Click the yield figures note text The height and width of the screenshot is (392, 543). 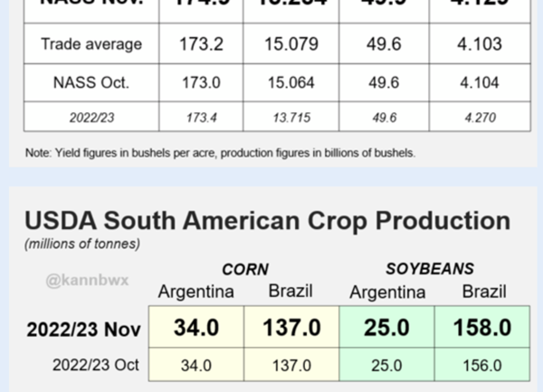click(220, 153)
